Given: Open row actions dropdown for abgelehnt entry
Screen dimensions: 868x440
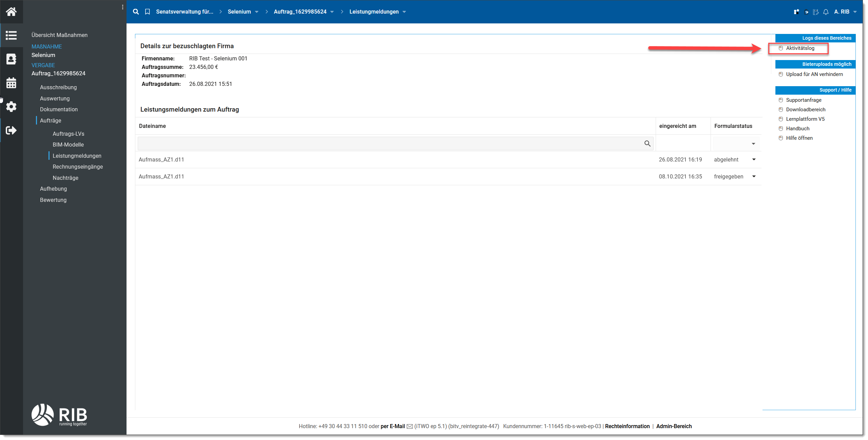Looking at the screenshot, I should [754, 159].
